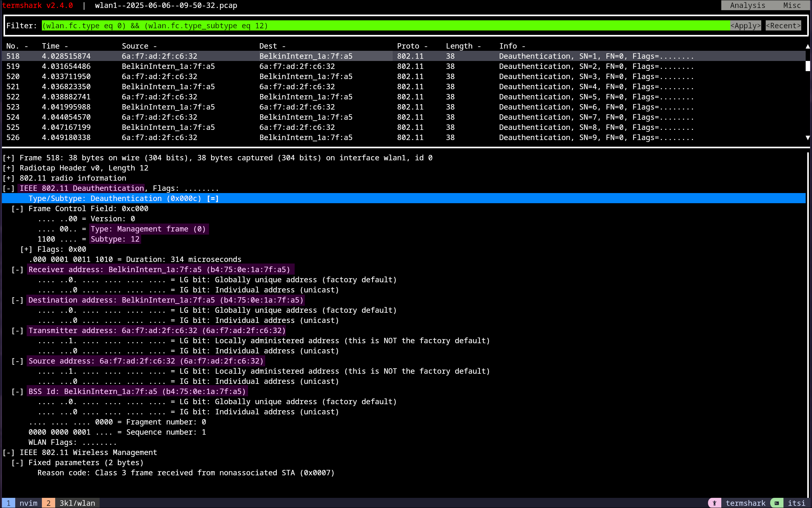Open the Misc menu
812x508 pixels.
tap(792, 5)
